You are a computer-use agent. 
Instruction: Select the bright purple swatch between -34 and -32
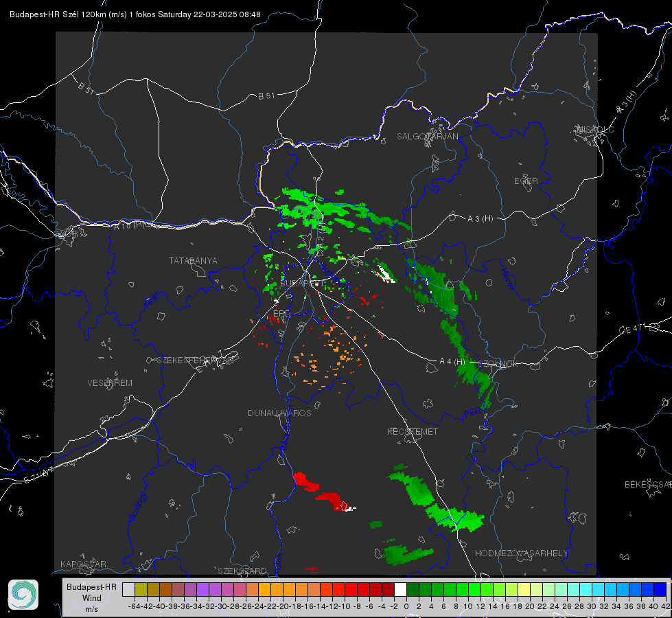coord(202,590)
